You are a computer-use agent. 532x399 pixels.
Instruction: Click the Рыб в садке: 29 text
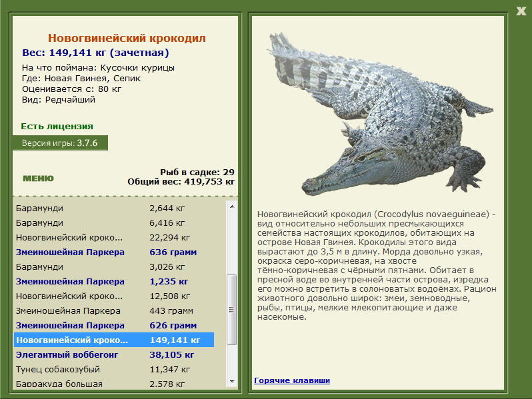coord(197,172)
